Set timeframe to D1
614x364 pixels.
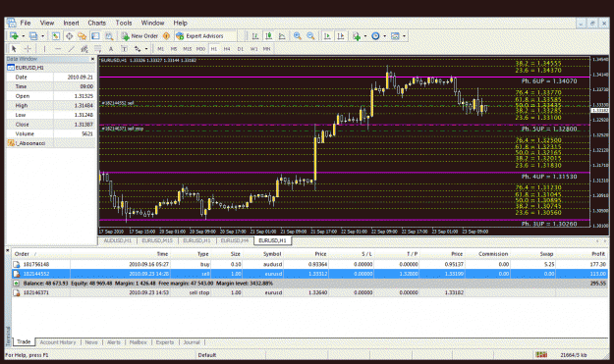pyautogui.click(x=241, y=49)
